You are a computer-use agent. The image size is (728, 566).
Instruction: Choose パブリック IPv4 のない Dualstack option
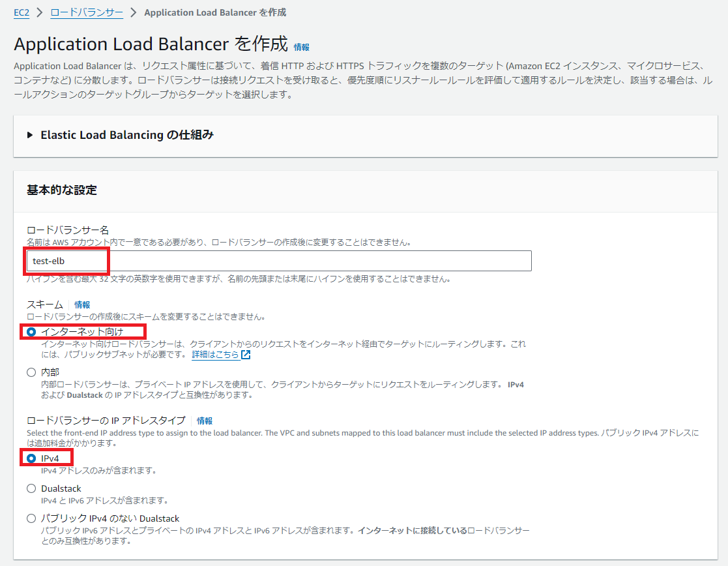pos(31,518)
